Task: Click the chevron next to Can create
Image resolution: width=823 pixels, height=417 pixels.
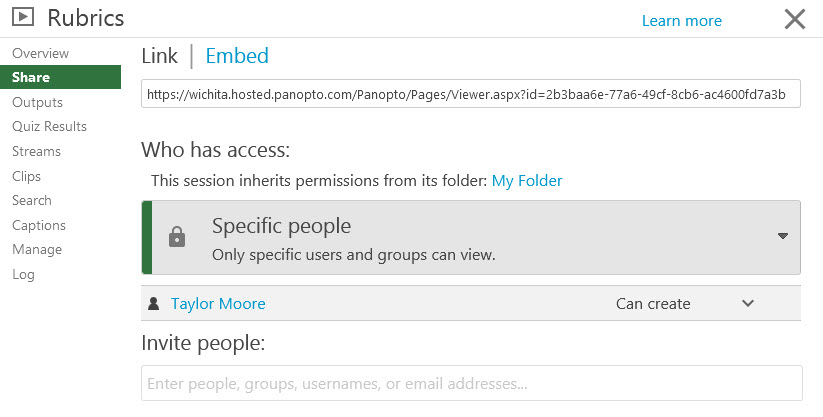Action: click(748, 304)
